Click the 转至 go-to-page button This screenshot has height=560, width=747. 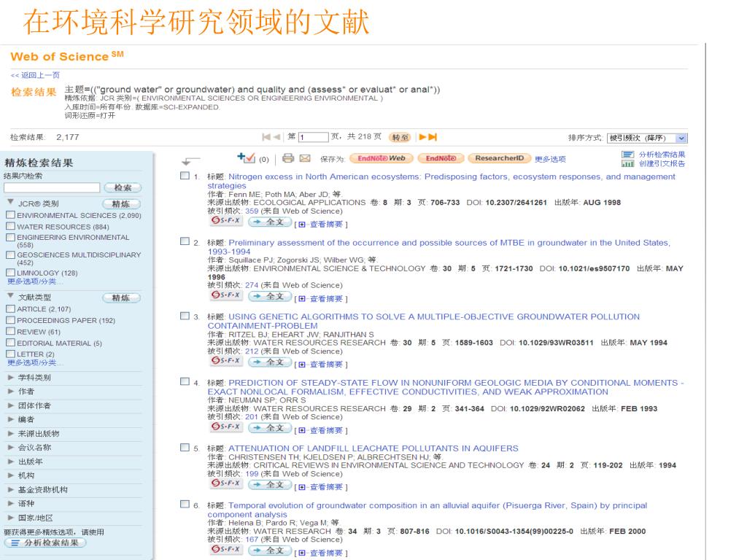pyautogui.click(x=400, y=137)
